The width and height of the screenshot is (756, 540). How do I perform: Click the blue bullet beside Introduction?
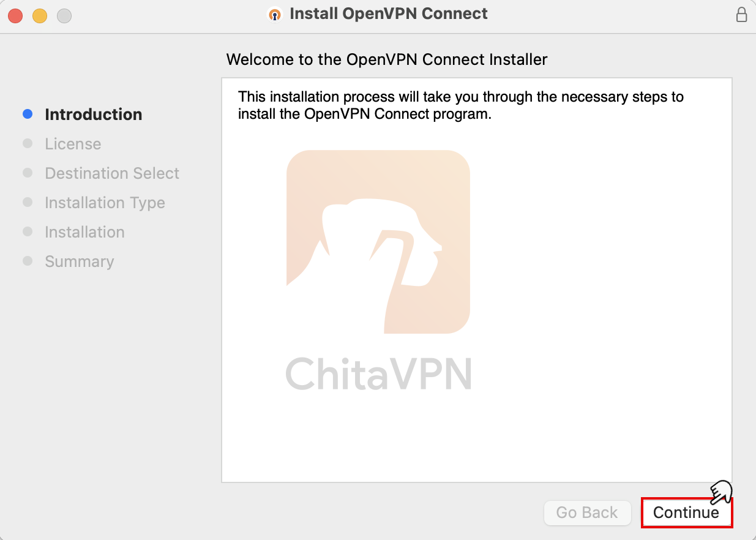(28, 114)
